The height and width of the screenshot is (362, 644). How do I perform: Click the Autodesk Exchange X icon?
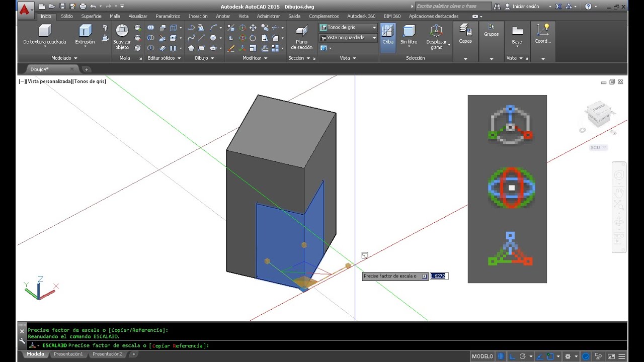[x=558, y=7]
